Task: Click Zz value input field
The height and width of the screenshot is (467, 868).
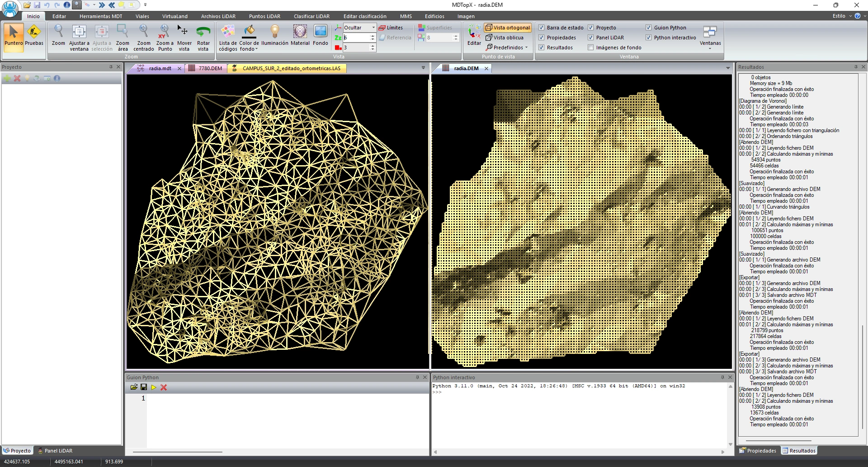Action: click(x=356, y=38)
